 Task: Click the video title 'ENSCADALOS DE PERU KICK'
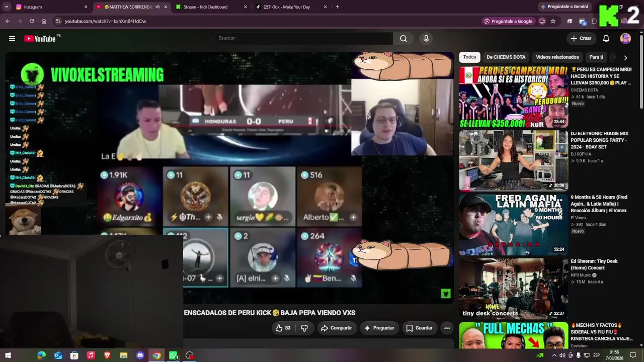270,313
